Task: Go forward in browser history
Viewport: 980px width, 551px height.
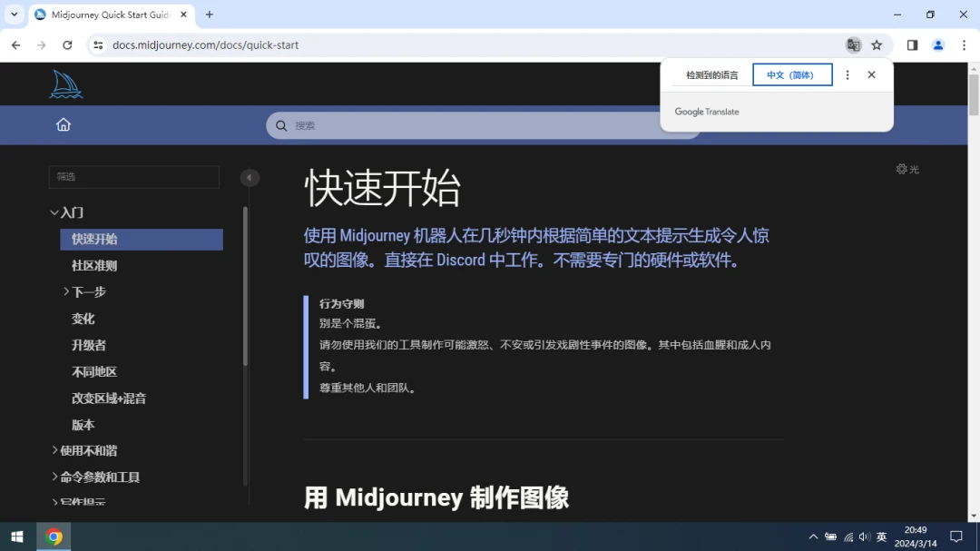Action: point(41,45)
